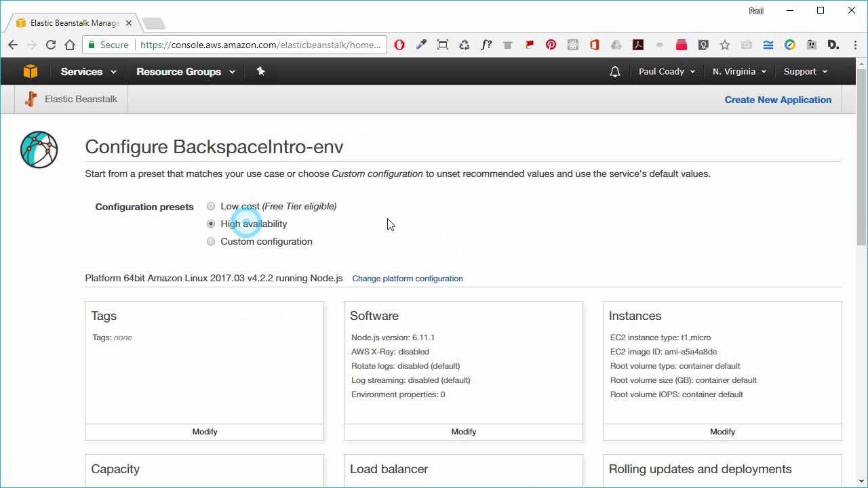Viewport: 868px width, 488px height.
Task: Click Create New Application link
Action: click(x=778, y=100)
